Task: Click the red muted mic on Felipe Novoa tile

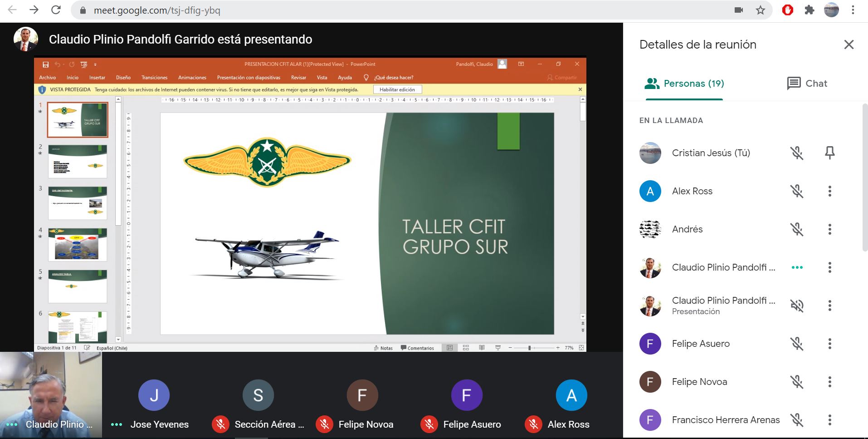Action: click(325, 424)
